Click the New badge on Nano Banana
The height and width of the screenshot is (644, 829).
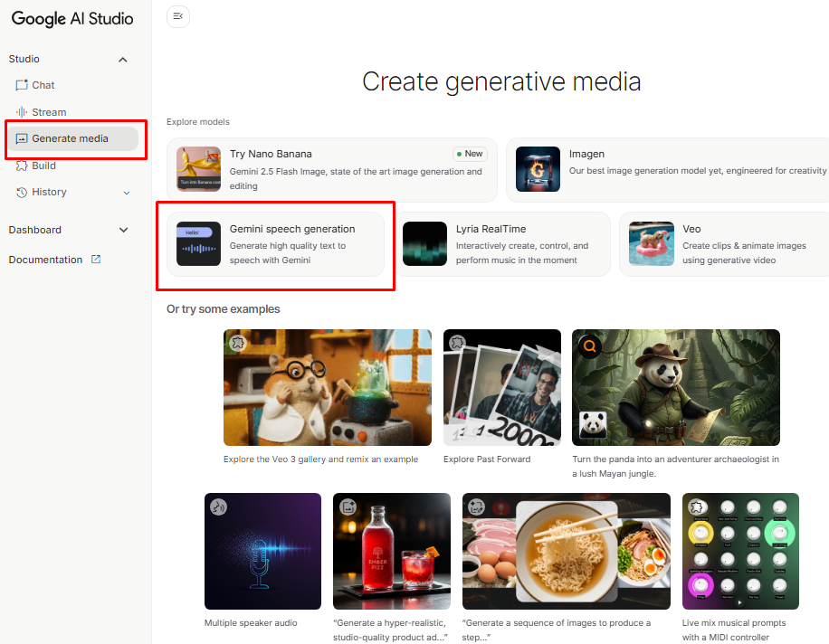point(470,154)
